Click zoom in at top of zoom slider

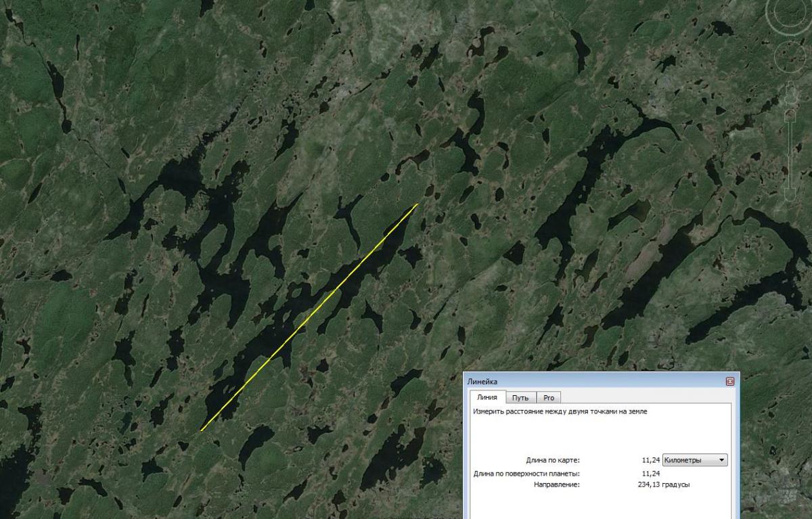click(789, 116)
